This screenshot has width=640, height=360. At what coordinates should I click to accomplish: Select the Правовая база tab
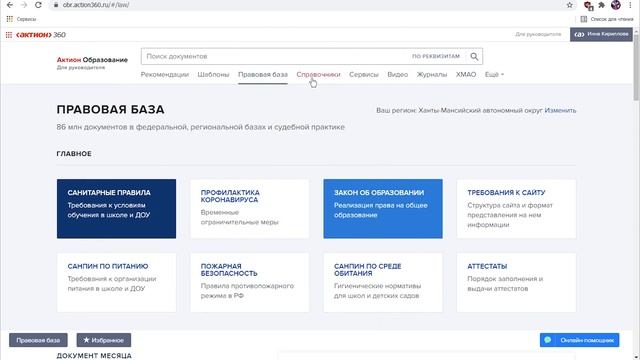[263, 74]
